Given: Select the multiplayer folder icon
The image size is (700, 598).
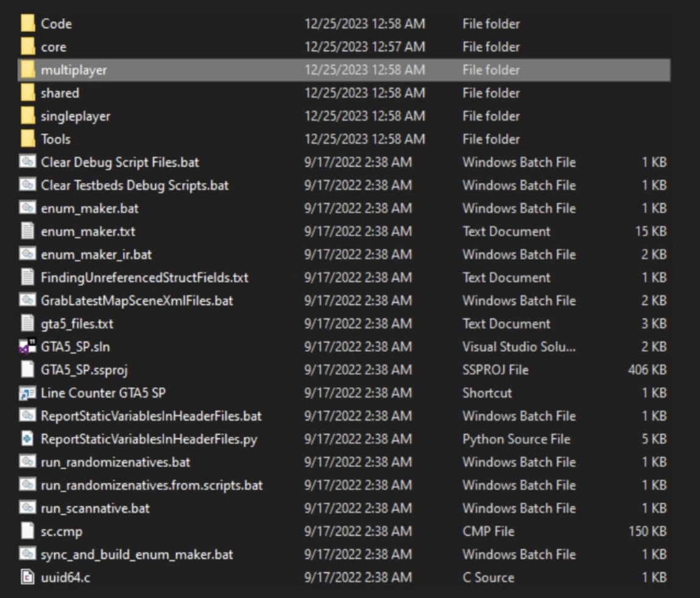Looking at the screenshot, I should [27, 70].
